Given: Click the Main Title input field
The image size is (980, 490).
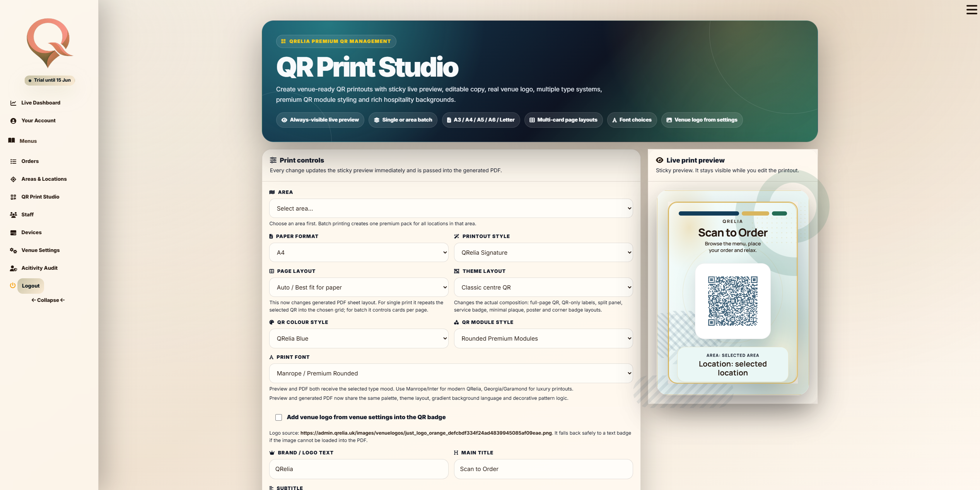Looking at the screenshot, I should point(543,469).
